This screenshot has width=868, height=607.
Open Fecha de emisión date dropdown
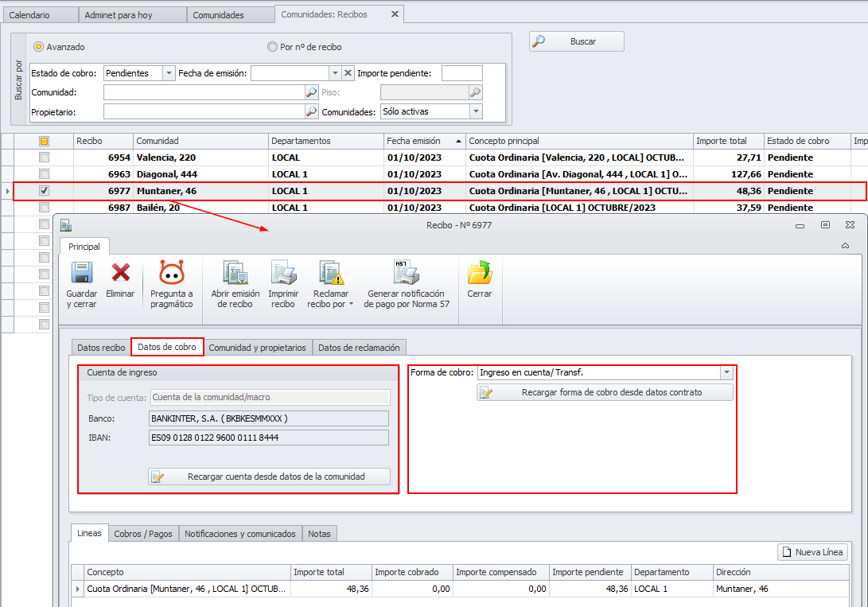click(x=335, y=73)
